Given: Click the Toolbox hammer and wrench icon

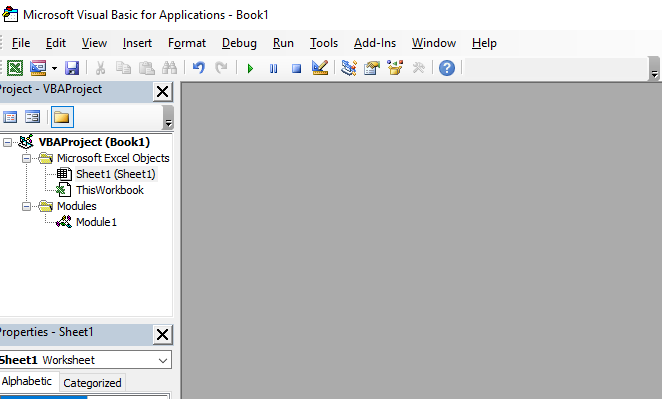Looking at the screenshot, I should pos(418,68).
